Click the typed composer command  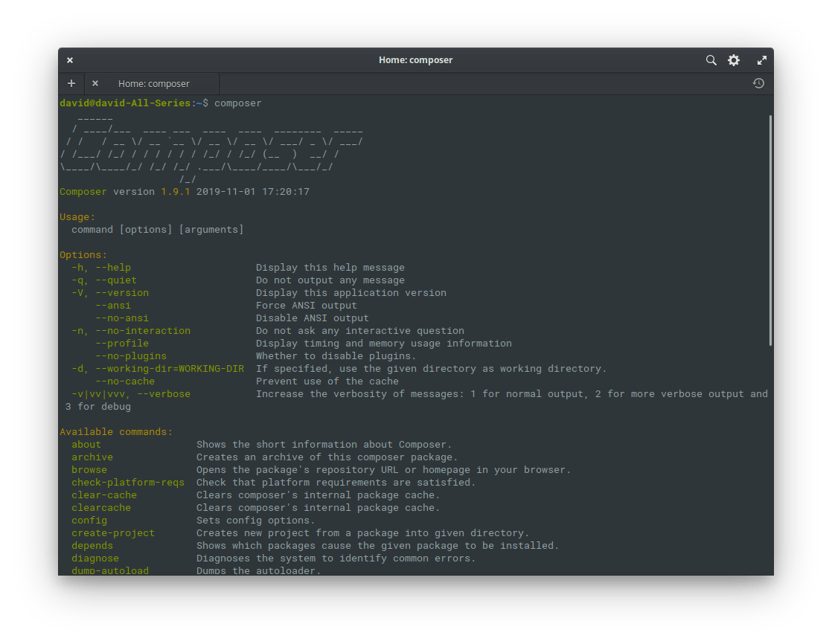click(x=237, y=103)
